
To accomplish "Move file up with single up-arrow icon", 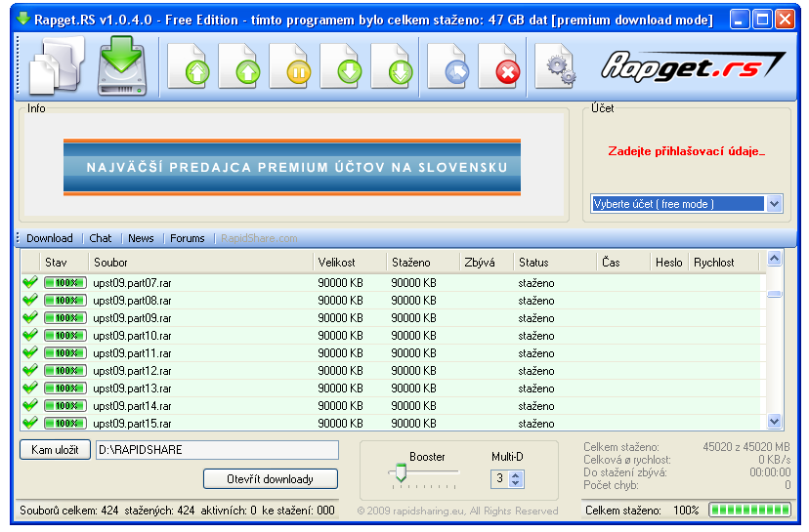I will pyautogui.click(x=238, y=66).
